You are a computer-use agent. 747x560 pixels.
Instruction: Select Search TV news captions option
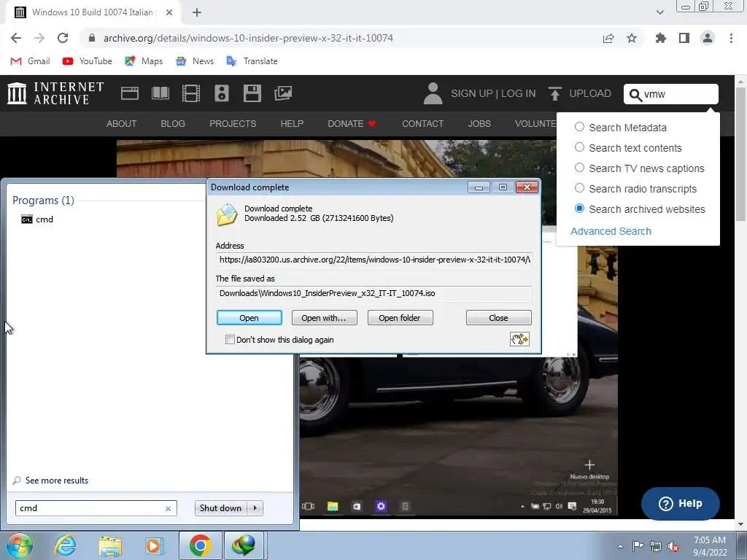(x=579, y=168)
